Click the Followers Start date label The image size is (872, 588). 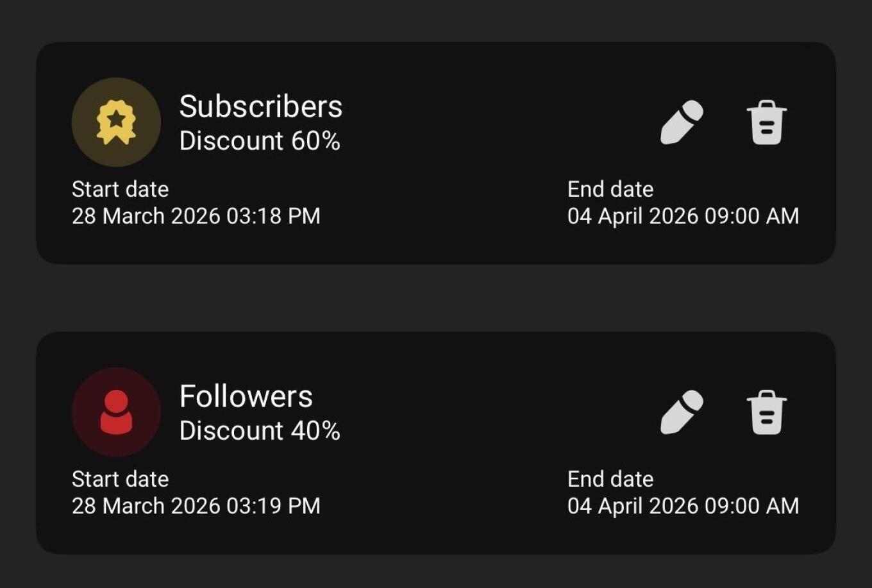click(x=120, y=479)
